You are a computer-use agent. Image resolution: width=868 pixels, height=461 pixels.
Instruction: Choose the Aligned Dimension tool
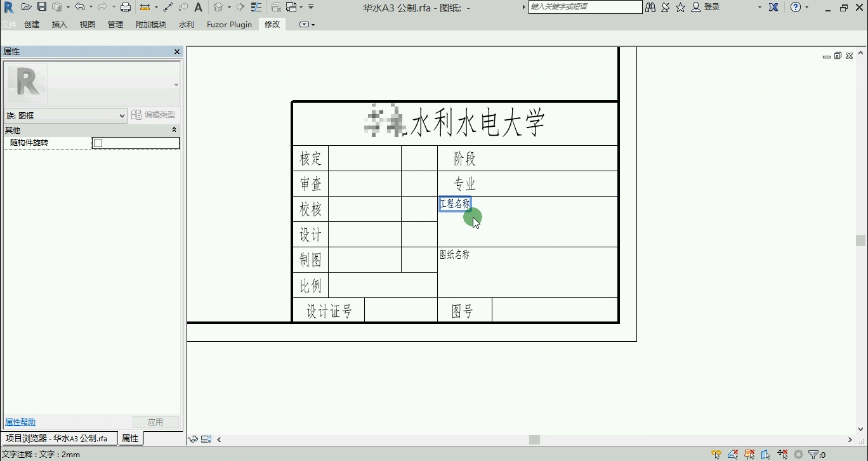[168, 7]
